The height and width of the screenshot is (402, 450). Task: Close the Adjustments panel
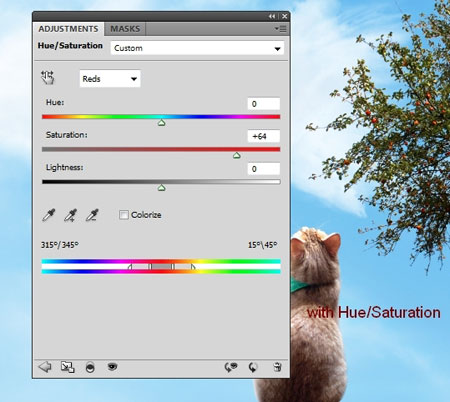coord(284,16)
